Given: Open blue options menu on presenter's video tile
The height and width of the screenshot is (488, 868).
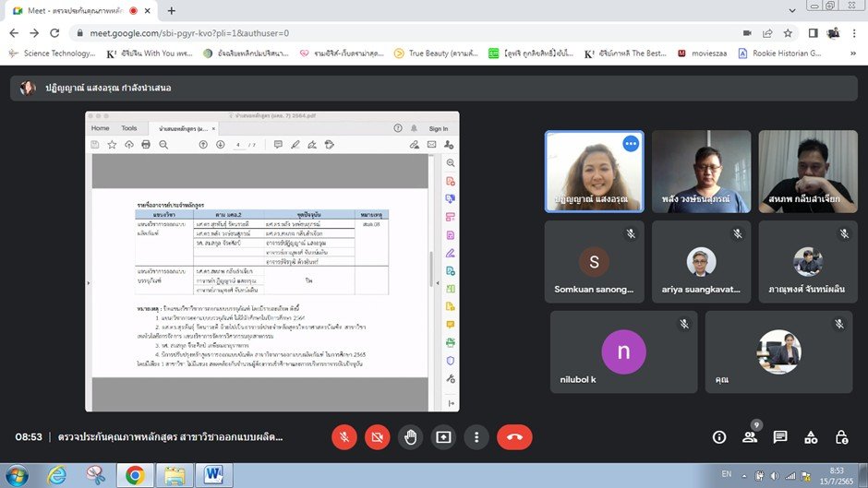Looking at the screenshot, I should [631, 144].
